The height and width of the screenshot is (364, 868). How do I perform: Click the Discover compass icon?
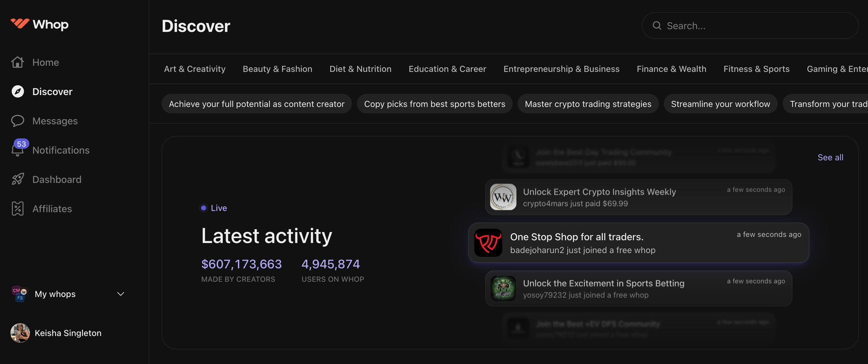(x=17, y=92)
